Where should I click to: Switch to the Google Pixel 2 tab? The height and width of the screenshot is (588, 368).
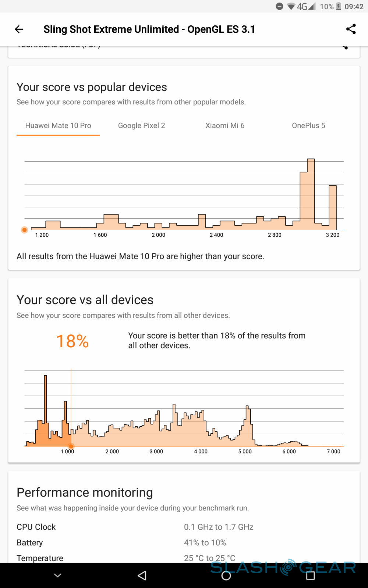pyautogui.click(x=141, y=126)
